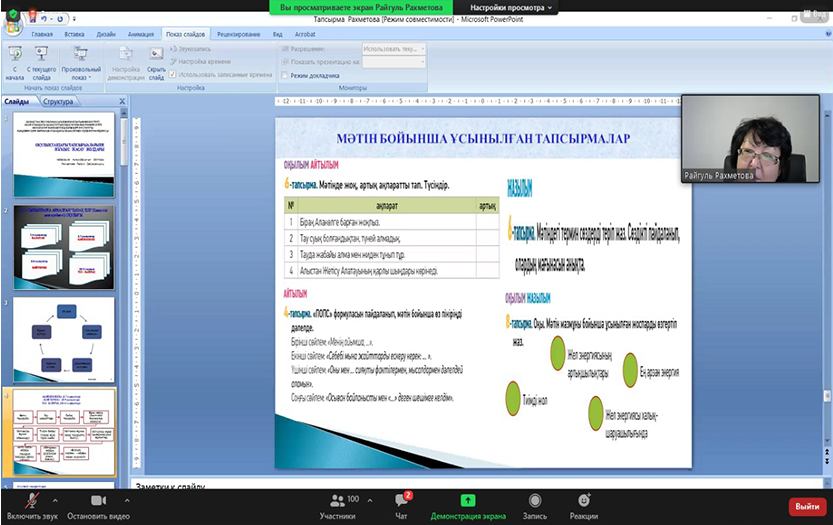Switch to the Структура pane tab
833x525 pixels.
58,101
